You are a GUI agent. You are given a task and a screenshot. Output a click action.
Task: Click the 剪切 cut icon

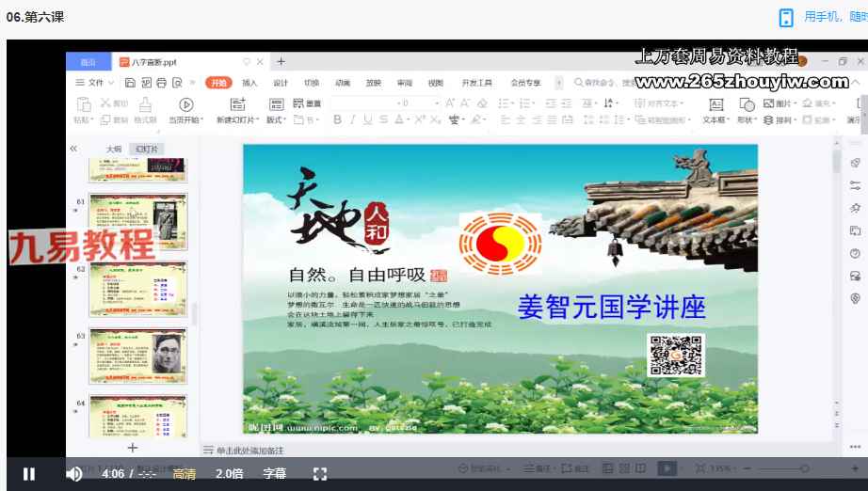tap(105, 103)
